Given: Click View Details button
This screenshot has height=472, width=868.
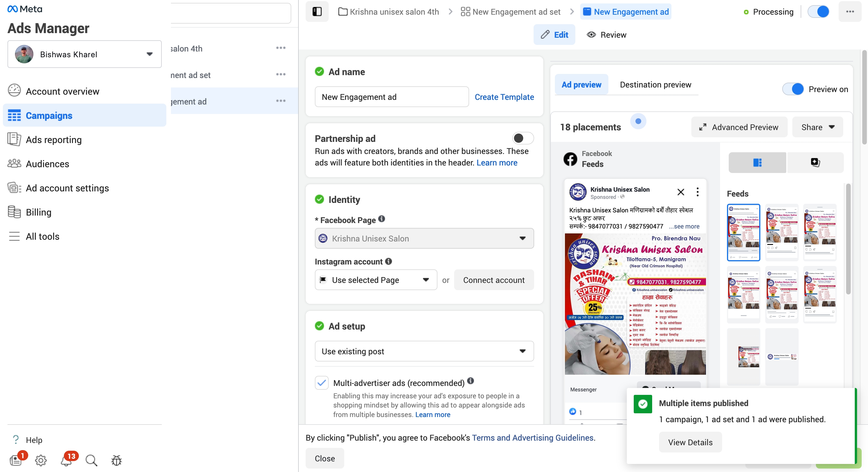Looking at the screenshot, I should (690, 442).
